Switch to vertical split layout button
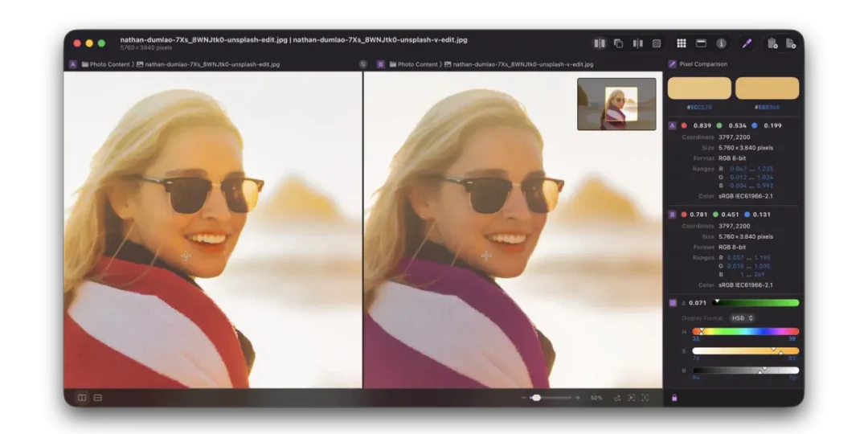868x434 pixels. 82,398
